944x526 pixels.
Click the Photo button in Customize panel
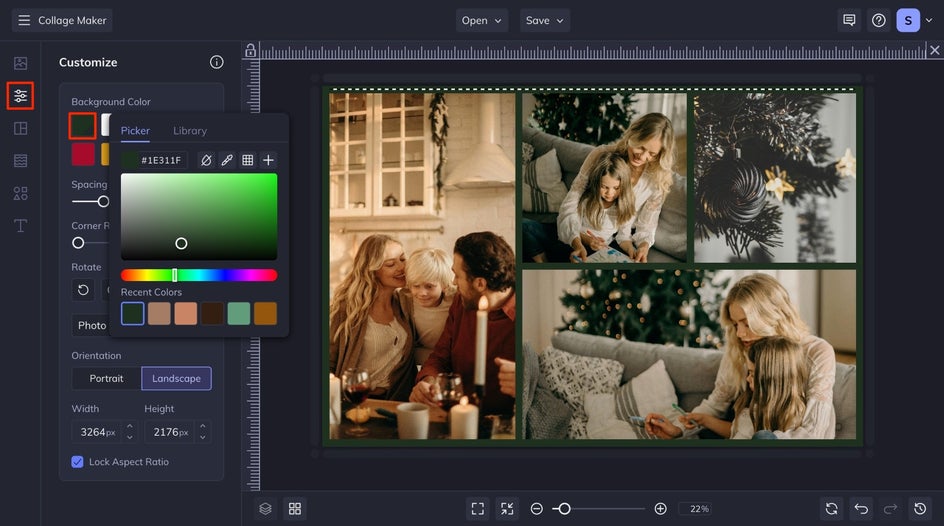90,326
